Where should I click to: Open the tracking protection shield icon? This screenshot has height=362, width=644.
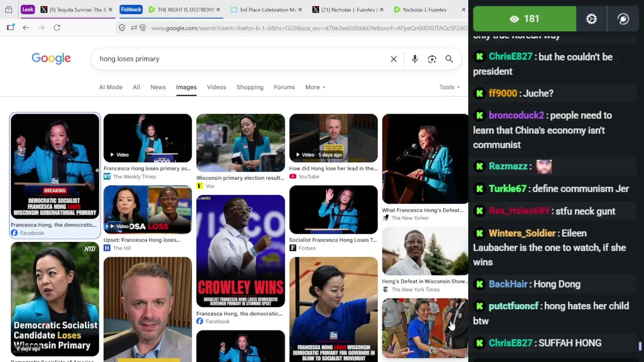coord(122,28)
